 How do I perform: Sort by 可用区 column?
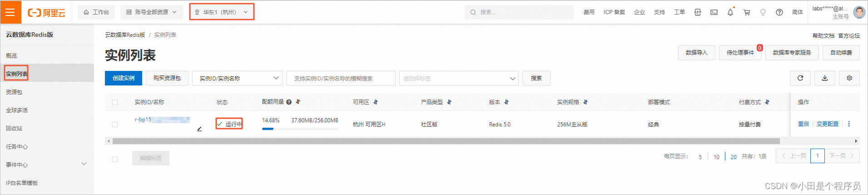[x=376, y=102]
